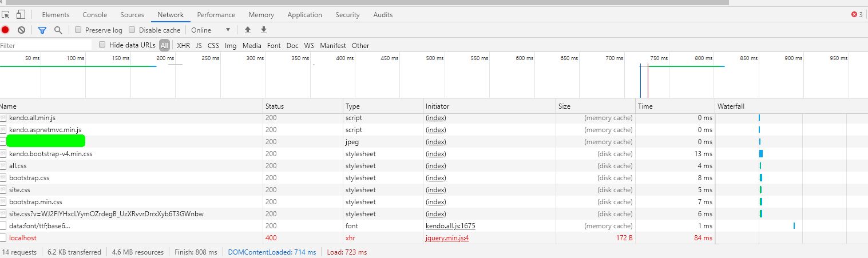This screenshot has width=868, height=258.
Task: Tick the Disable cache checkbox
Action: 132,30
